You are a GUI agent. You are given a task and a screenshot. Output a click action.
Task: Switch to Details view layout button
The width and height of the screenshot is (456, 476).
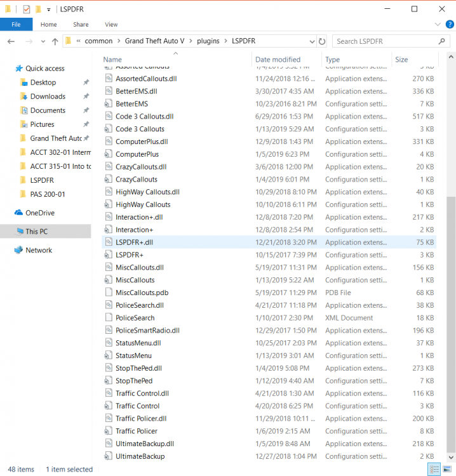click(434, 470)
